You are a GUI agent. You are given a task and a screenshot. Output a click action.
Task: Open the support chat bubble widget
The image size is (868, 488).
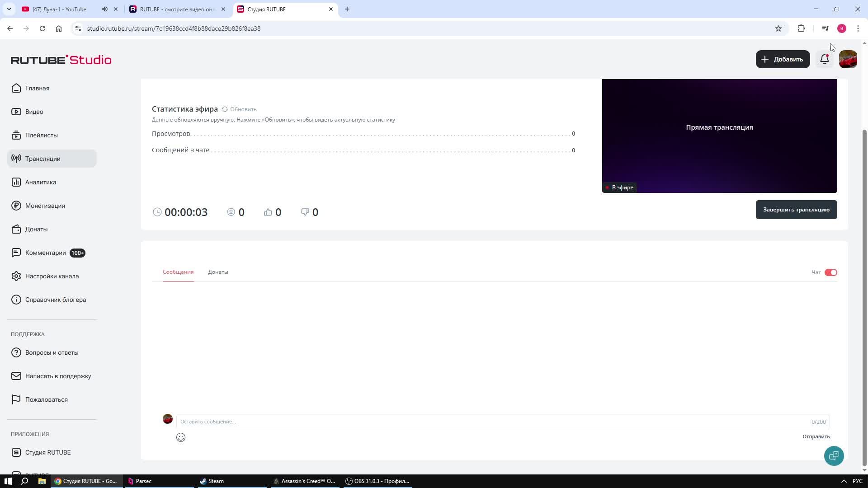click(x=834, y=455)
